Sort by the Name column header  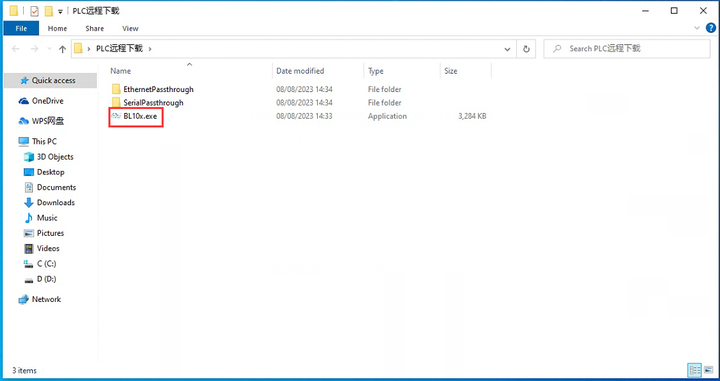click(x=120, y=71)
